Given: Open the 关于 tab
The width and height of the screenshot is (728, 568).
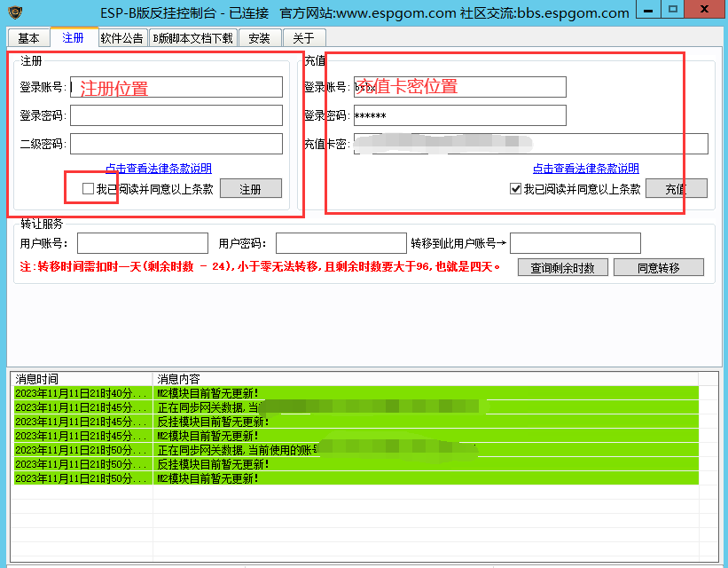Looking at the screenshot, I should click(304, 38).
